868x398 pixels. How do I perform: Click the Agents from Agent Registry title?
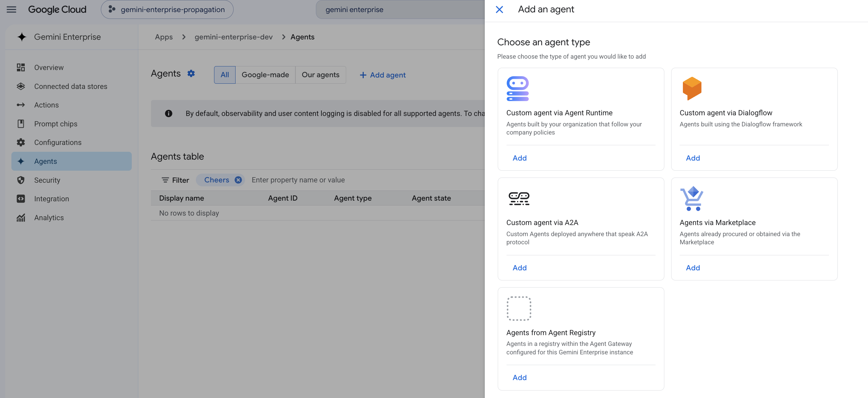[x=551, y=333]
